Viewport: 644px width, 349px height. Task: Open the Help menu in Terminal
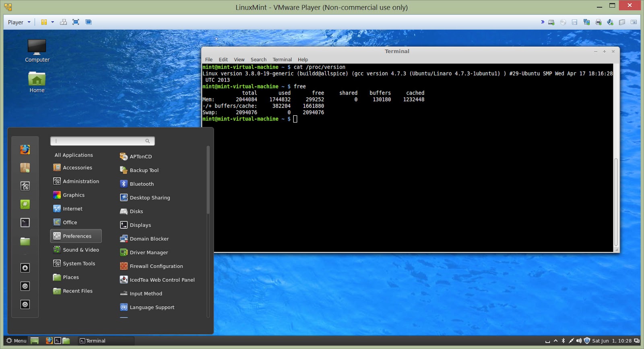(303, 59)
